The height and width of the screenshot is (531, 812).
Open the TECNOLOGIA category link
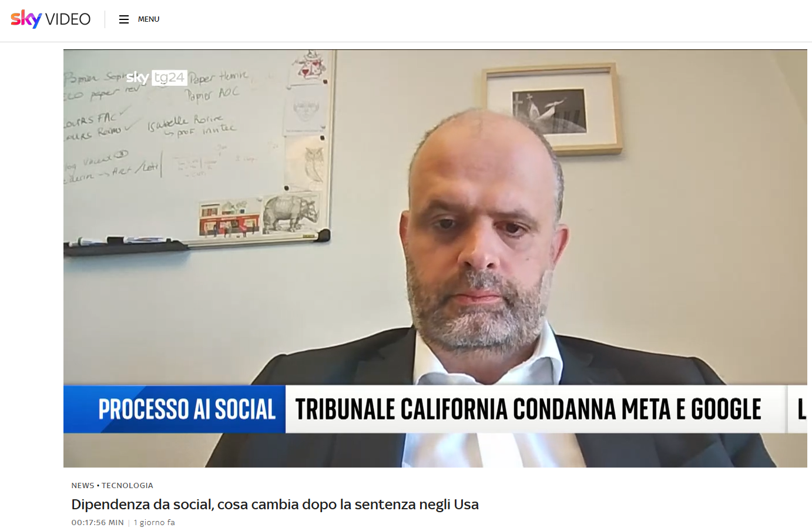[x=127, y=485]
